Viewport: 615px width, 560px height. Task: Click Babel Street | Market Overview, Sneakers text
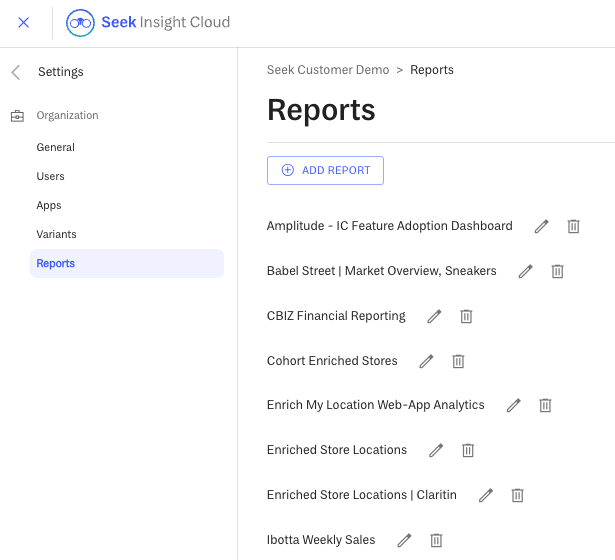coord(382,271)
